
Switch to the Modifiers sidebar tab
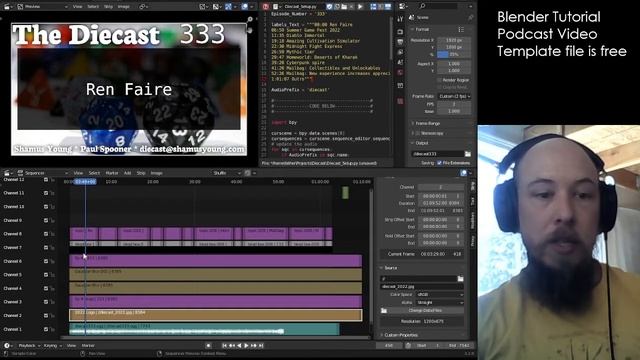(473, 220)
